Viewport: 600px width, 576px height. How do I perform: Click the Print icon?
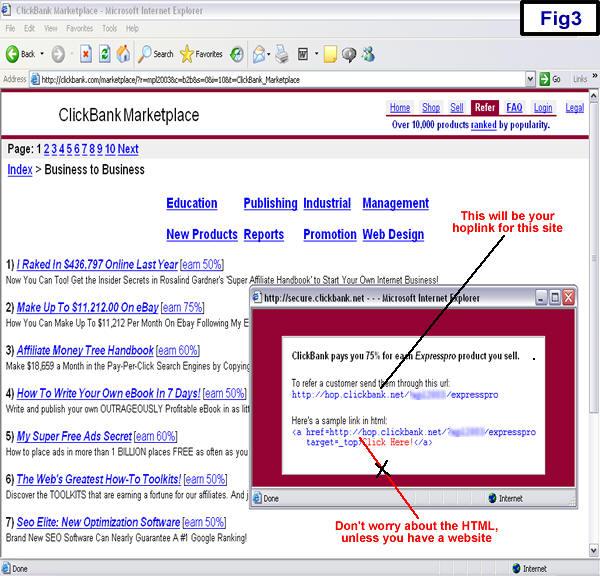[282, 54]
